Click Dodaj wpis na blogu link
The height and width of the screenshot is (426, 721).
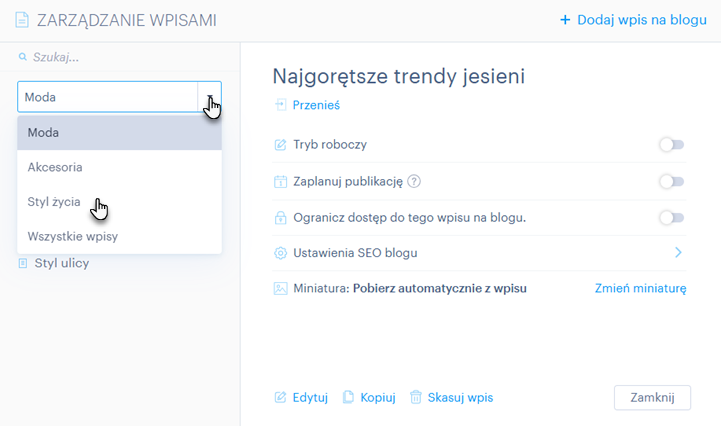point(642,20)
